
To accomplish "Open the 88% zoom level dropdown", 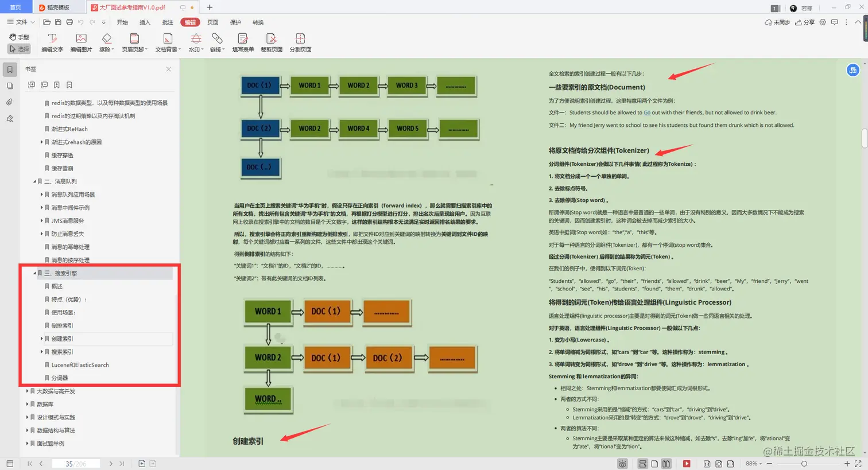I will (x=754, y=464).
